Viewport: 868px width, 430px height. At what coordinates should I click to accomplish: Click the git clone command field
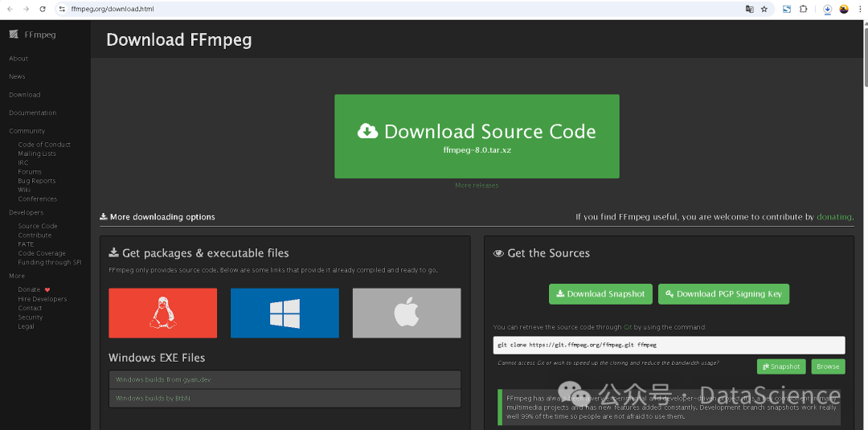669,345
